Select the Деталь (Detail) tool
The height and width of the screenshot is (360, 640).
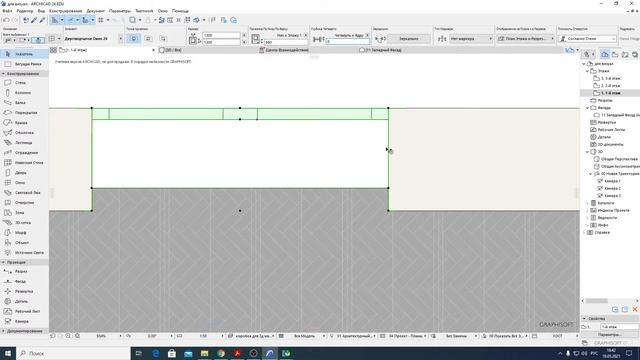tap(24, 301)
